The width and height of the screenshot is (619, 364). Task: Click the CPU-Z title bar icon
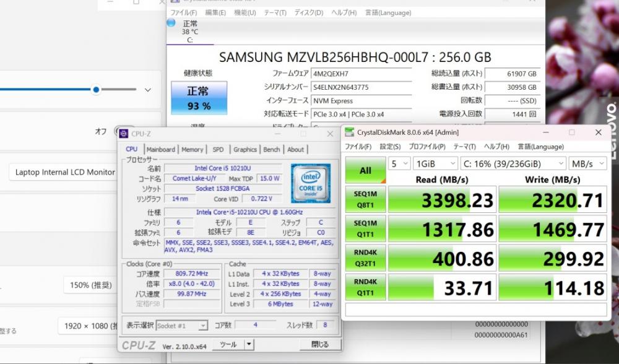click(x=124, y=134)
